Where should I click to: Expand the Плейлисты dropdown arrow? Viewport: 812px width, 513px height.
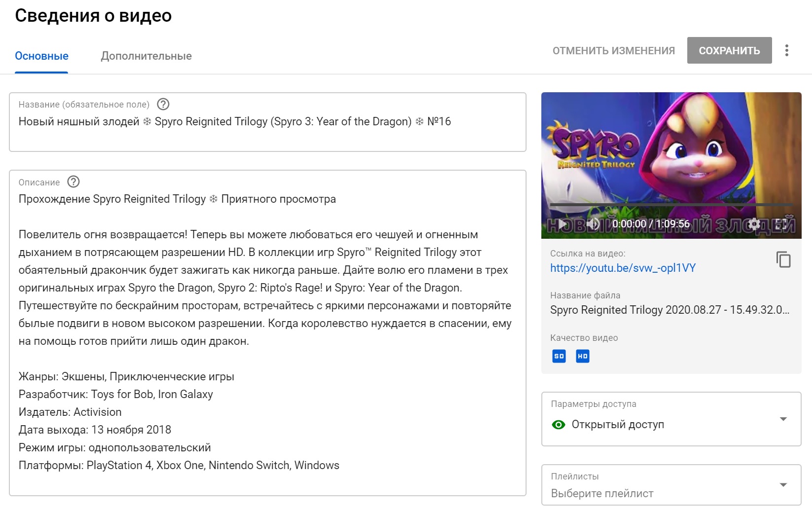(x=783, y=484)
